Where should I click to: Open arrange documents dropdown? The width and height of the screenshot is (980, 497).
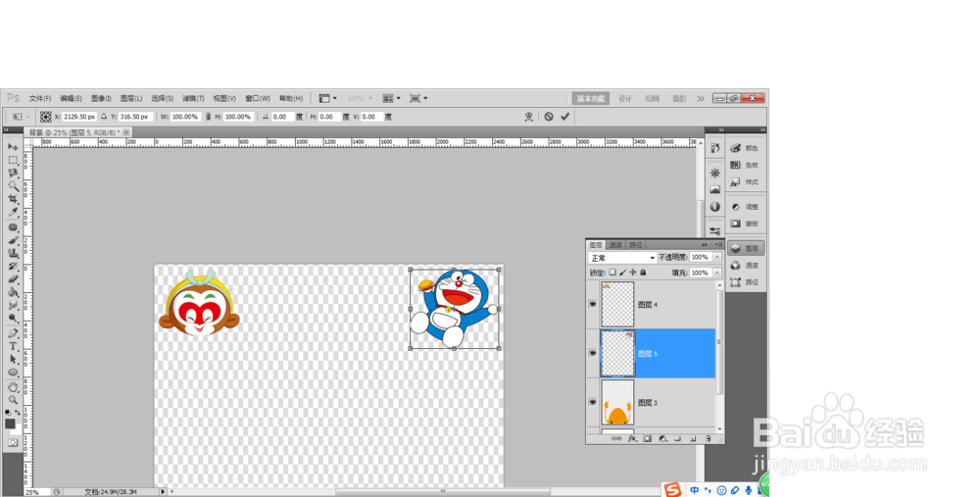pos(391,99)
